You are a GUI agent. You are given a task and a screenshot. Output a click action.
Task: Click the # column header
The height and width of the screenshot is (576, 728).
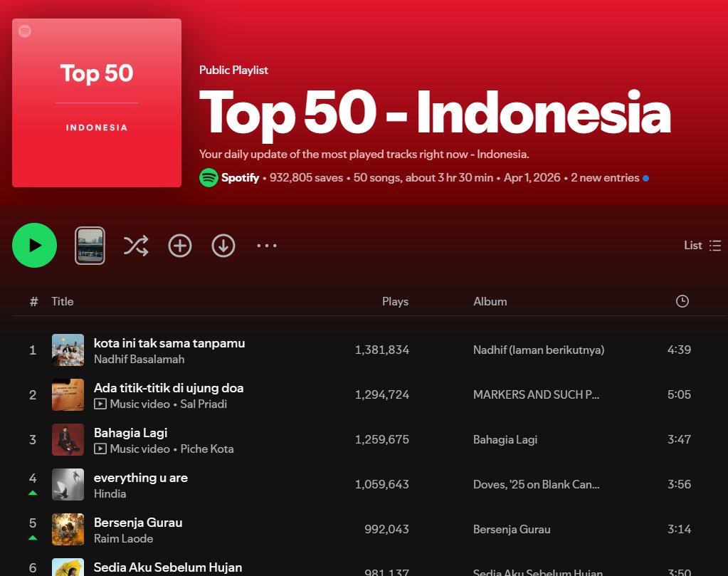pos(33,301)
